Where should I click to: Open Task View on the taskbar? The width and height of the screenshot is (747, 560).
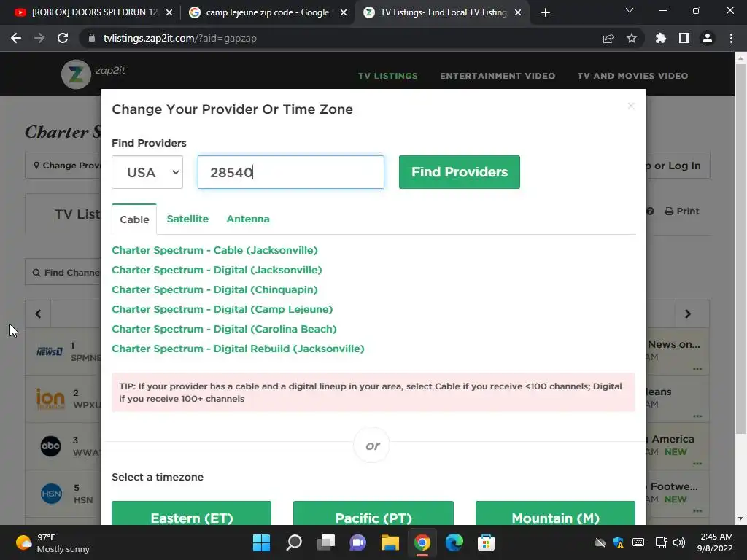[x=326, y=542]
